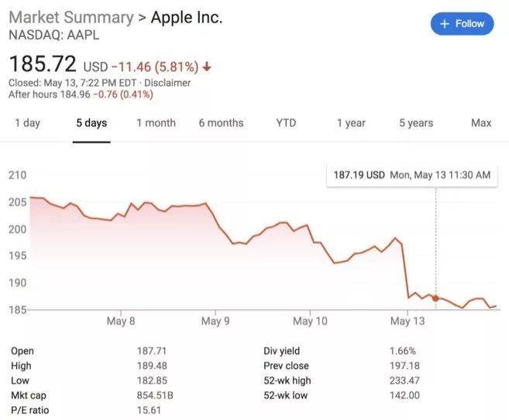Screen dimensions: 509x420
Task: Switch to the 6 months tab
Action: pos(221,123)
